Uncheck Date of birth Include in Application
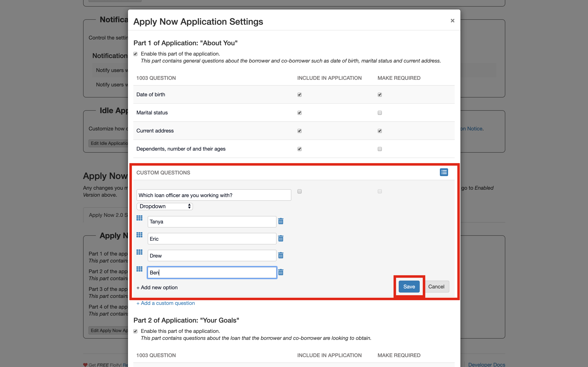 pos(300,95)
